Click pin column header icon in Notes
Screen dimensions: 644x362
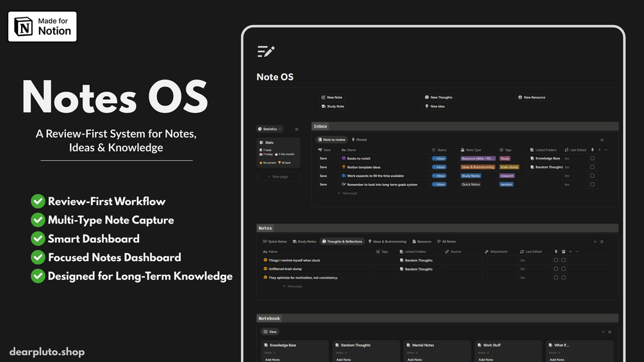[556, 252]
